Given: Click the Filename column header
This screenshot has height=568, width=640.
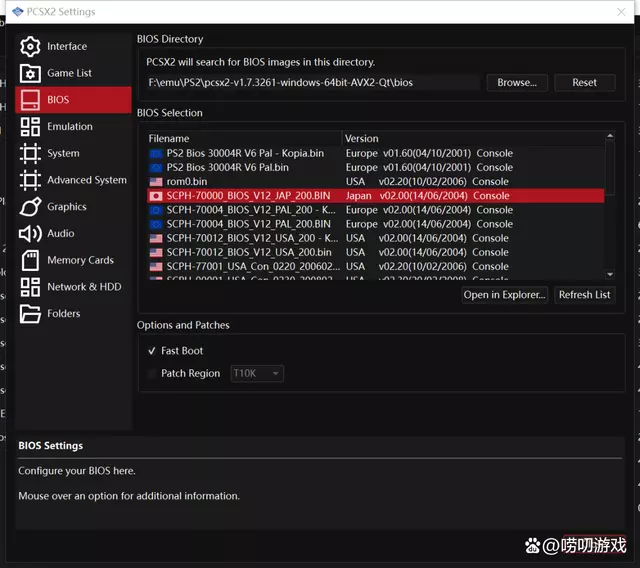Looking at the screenshot, I should click(244, 139).
